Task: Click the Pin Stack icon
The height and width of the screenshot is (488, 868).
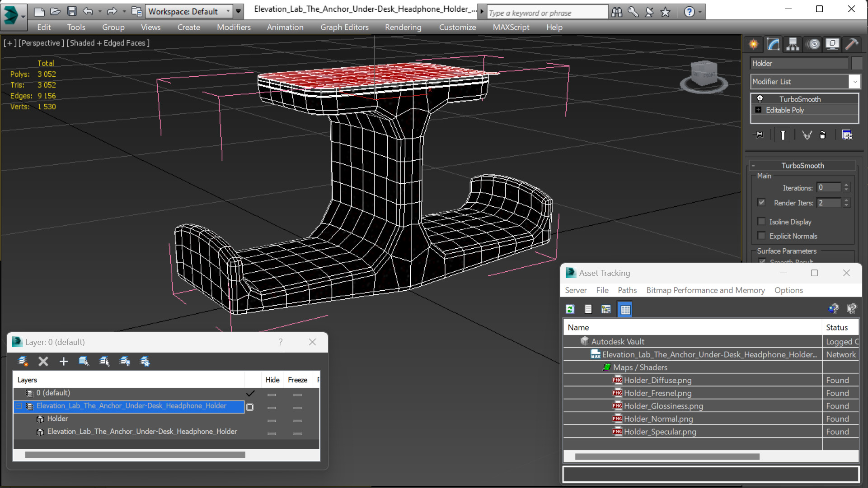Action: (x=759, y=135)
